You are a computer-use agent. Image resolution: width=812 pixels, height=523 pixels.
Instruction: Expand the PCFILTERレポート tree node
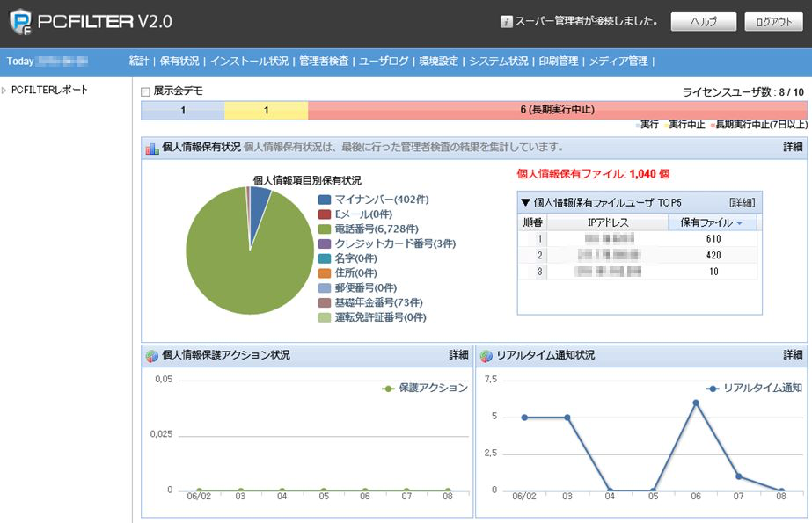tap(4, 90)
